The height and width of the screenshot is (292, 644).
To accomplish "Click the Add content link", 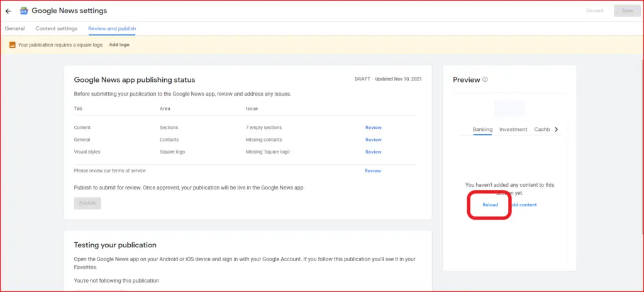I will (x=523, y=205).
